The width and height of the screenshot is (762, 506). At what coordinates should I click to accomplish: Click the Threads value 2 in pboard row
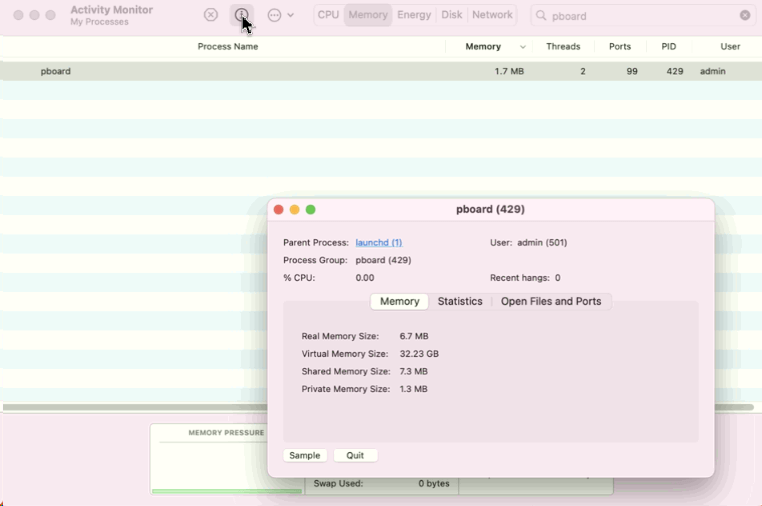tap(583, 71)
